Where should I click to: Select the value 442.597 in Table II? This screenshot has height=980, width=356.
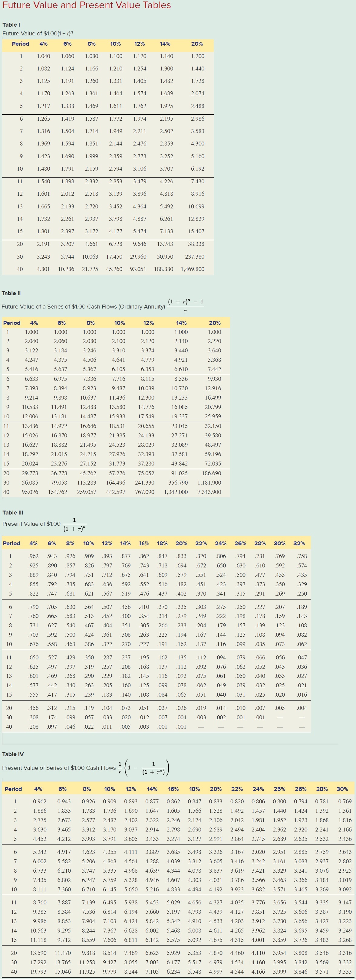click(x=116, y=492)
